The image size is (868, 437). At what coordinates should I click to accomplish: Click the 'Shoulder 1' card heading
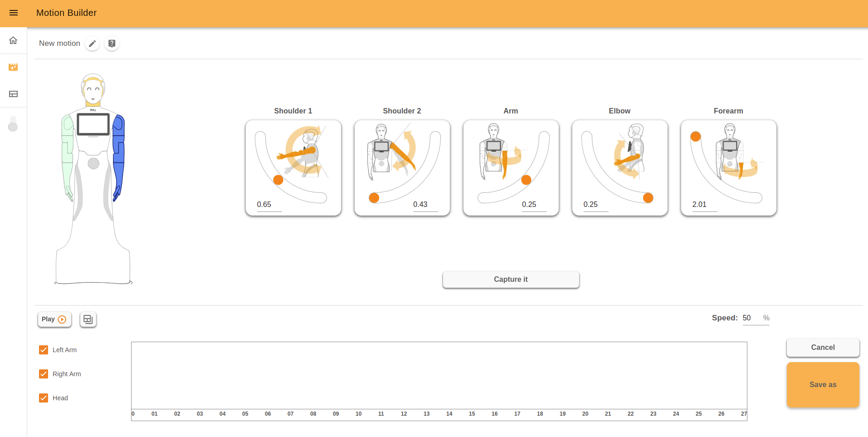point(293,111)
